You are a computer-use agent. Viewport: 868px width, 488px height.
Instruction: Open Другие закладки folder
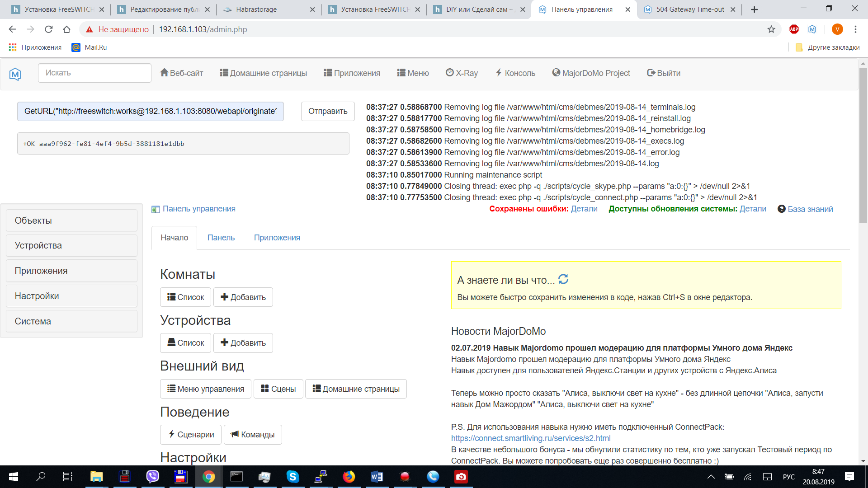(x=827, y=47)
